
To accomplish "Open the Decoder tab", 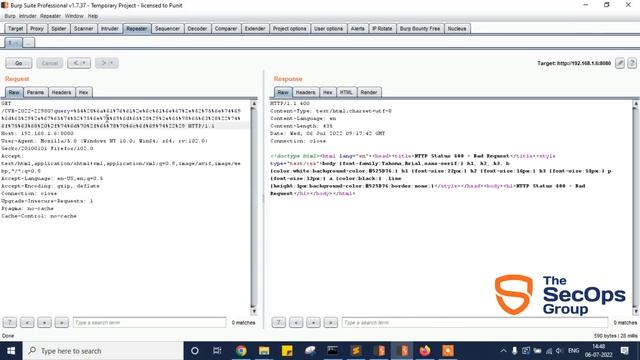I will click(197, 29).
